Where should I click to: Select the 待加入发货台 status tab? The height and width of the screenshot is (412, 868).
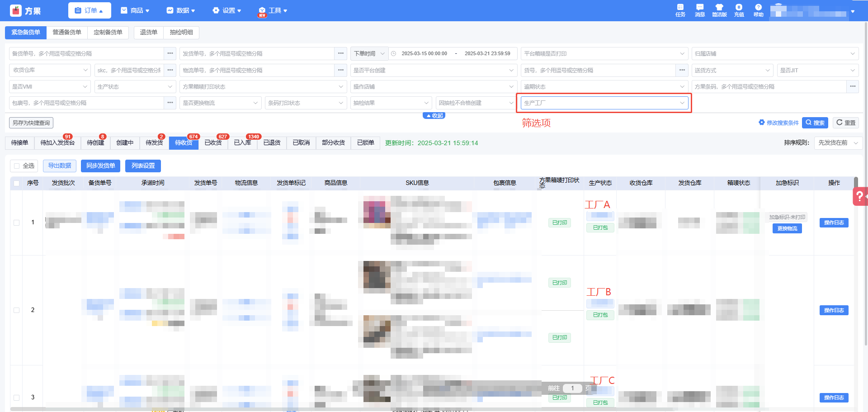pos(57,143)
